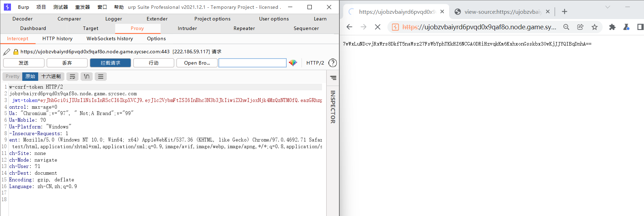644x216 pixels.
Task: Click the browser address bar URL
Action: [x=479, y=27]
